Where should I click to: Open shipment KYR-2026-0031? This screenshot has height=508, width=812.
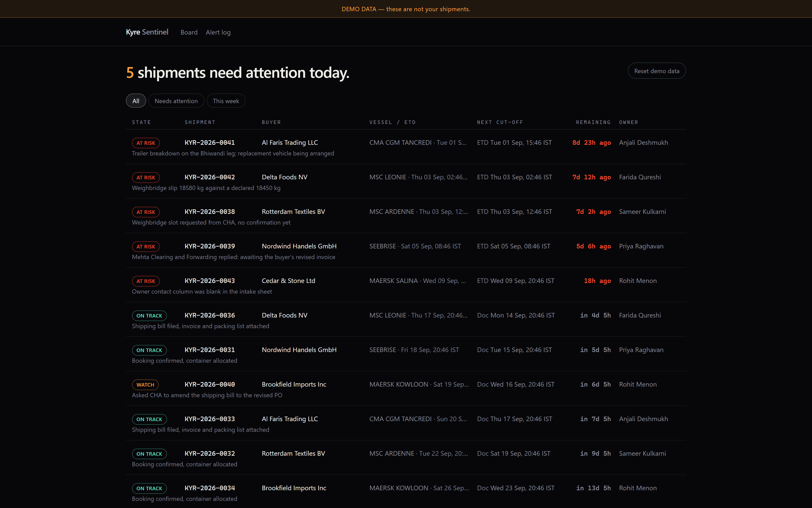coord(210,350)
